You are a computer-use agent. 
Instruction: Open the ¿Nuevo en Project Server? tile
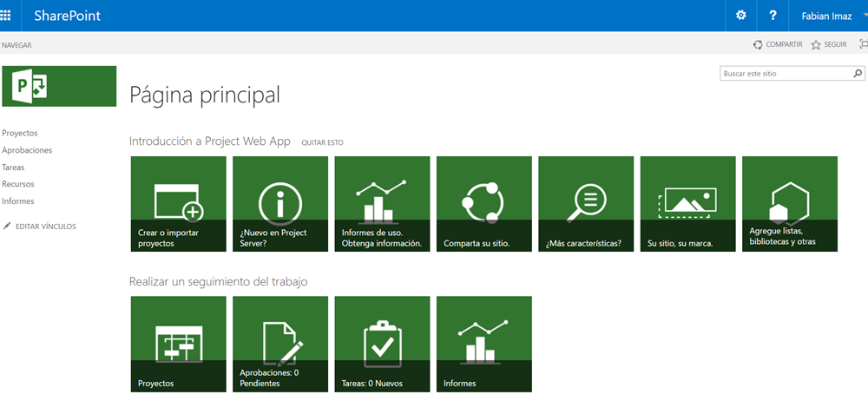pyautogui.click(x=280, y=204)
